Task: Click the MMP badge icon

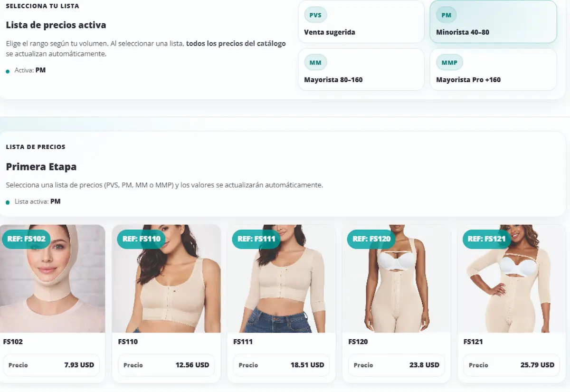Action: [449, 62]
